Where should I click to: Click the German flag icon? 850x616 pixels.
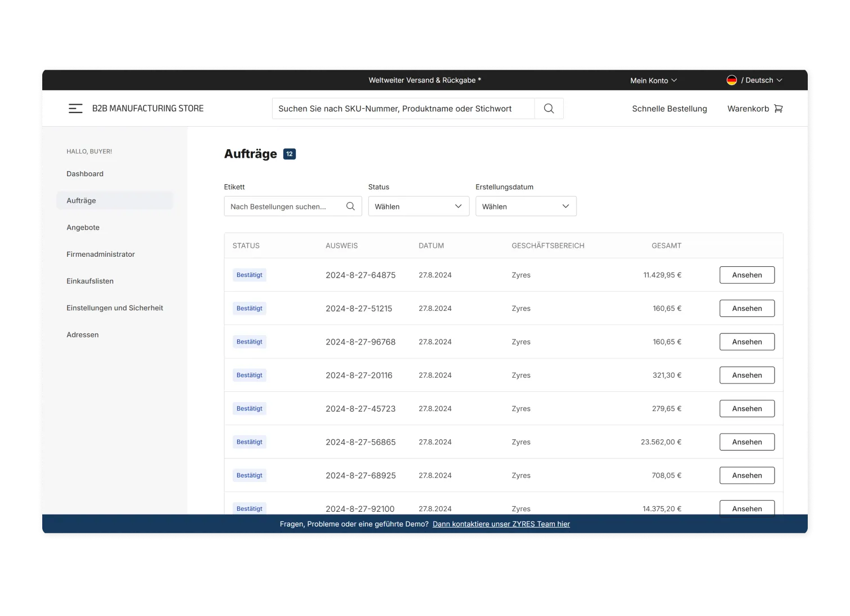(732, 81)
